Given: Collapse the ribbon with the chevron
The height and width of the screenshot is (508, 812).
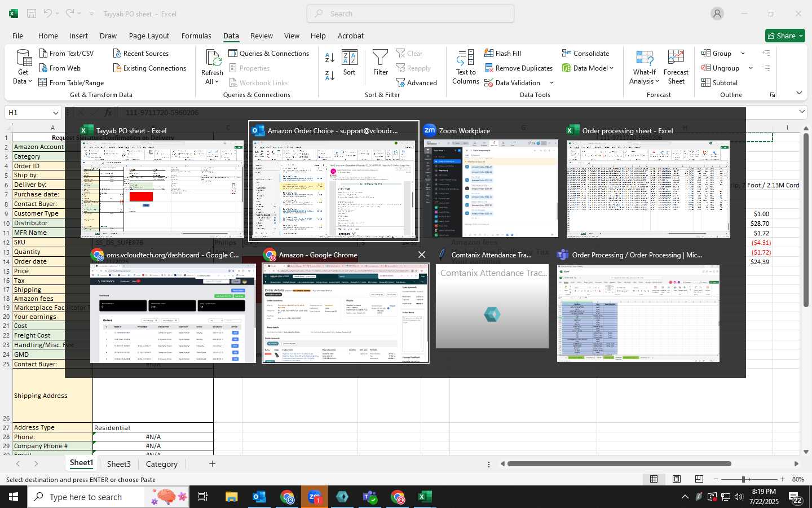Looking at the screenshot, I should (799, 93).
